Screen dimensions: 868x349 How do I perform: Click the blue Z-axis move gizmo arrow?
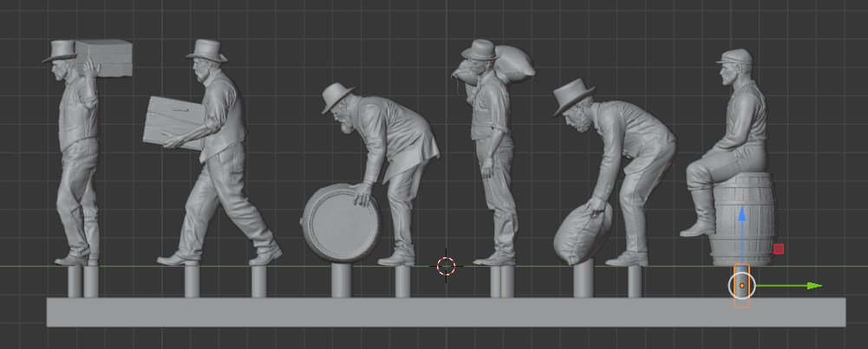coord(741,213)
